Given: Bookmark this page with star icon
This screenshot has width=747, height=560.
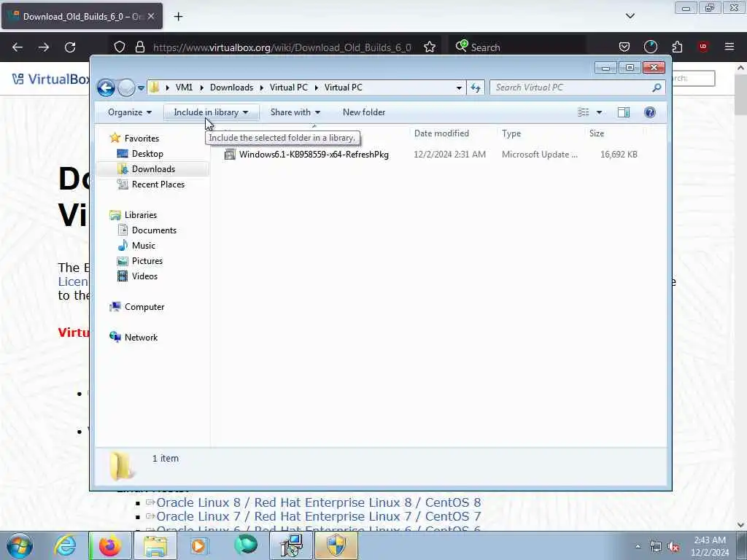Looking at the screenshot, I should point(429,47).
